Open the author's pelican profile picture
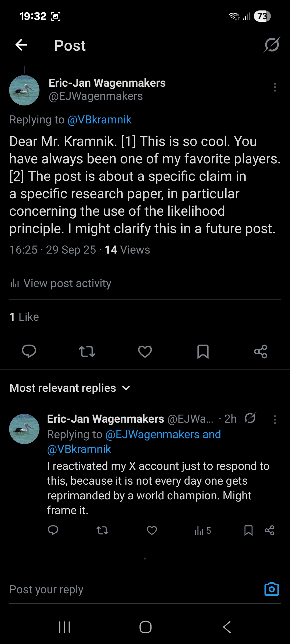This screenshot has width=290, height=644. pos(24,90)
